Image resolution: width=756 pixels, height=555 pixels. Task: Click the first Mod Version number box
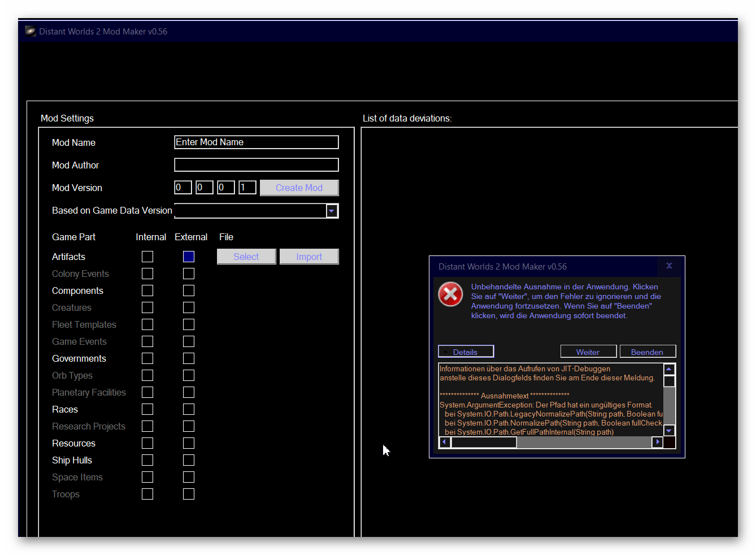(183, 188)
